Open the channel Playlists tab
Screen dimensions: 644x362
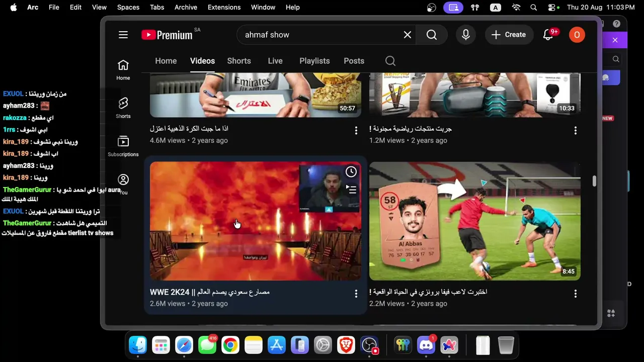pos(314,61)
